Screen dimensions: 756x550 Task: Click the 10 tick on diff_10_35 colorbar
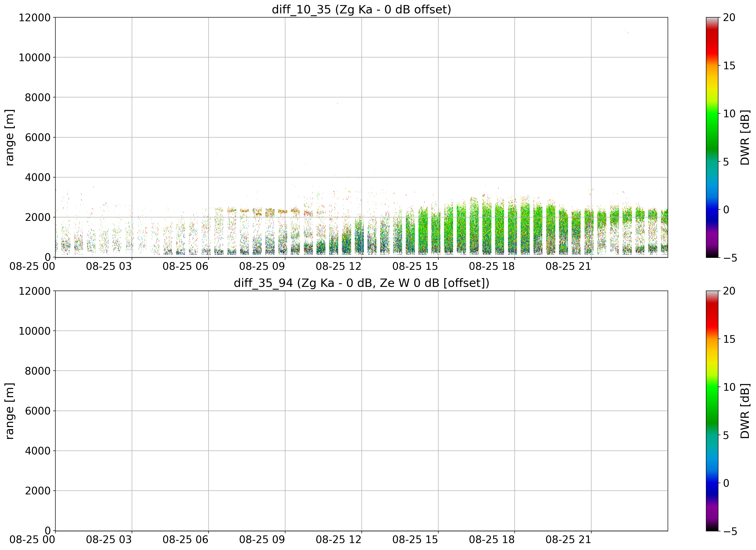click(x=729, y=114)
